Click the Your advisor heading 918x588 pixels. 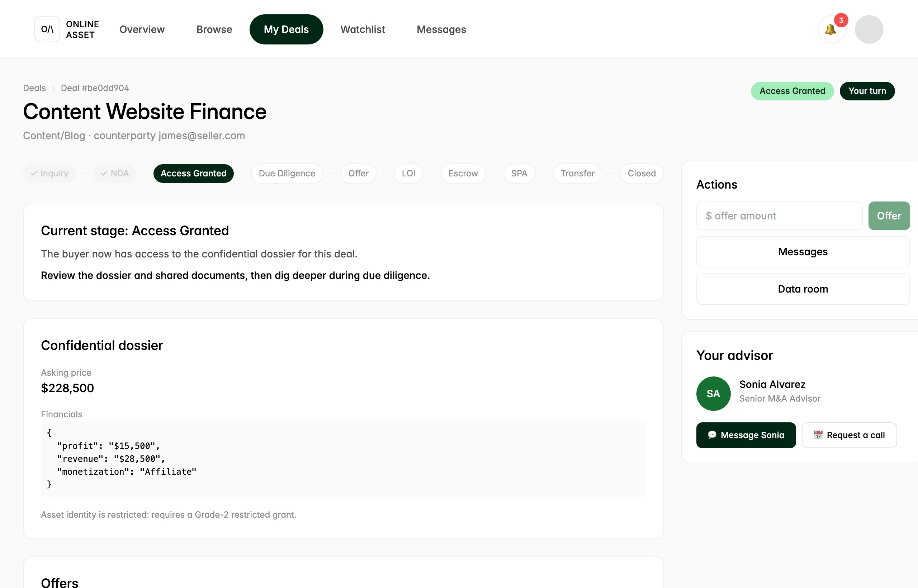point(734,355)
